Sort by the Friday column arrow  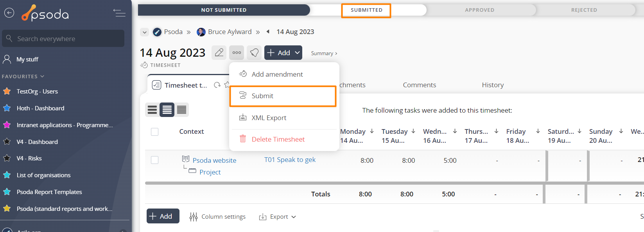[538, 131]
